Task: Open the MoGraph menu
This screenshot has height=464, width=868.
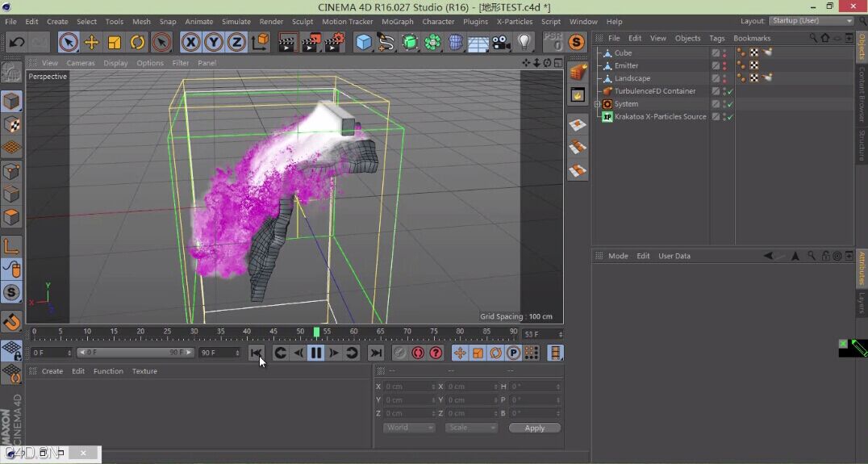Action: (398, 22)
